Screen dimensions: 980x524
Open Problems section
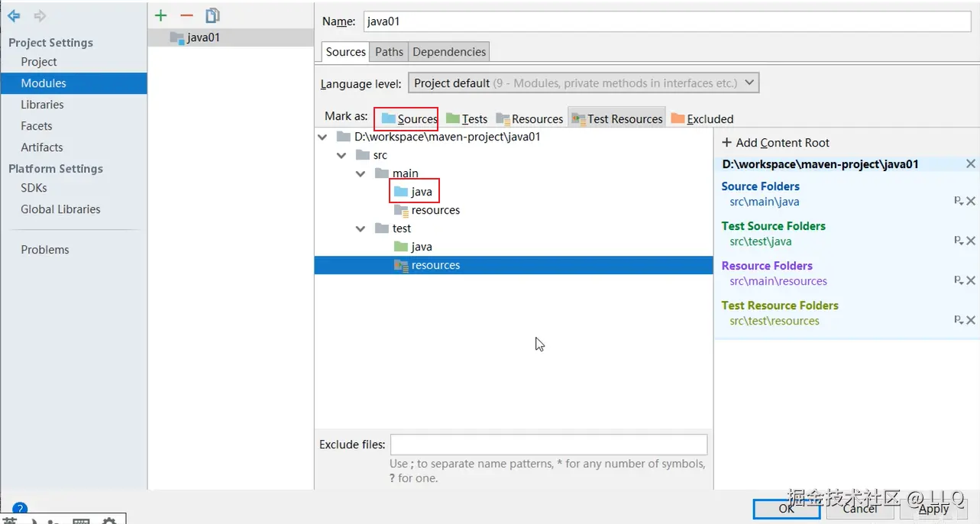[x=45, y=250]
